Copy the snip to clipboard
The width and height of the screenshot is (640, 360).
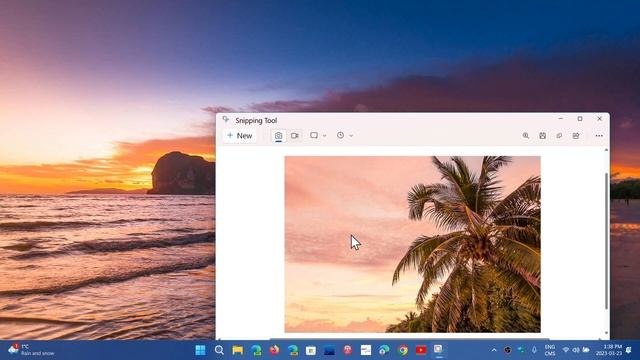click(559, 136)
